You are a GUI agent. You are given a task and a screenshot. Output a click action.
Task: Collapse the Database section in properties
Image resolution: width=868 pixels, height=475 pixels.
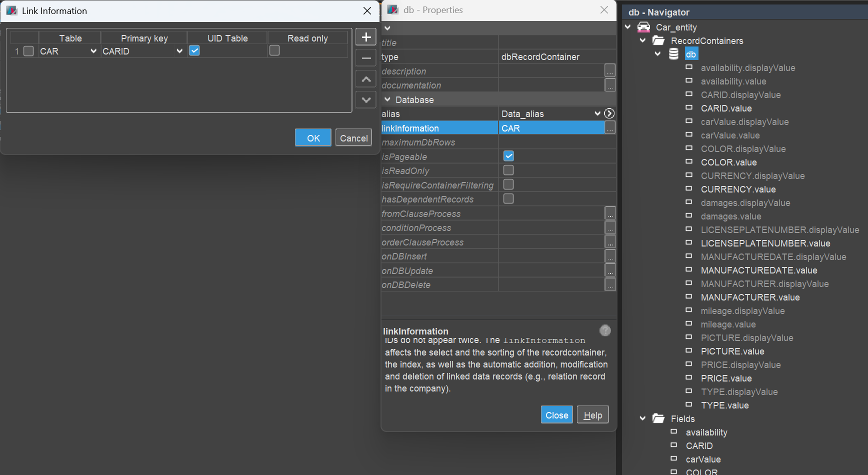click(x=387, y=99)
